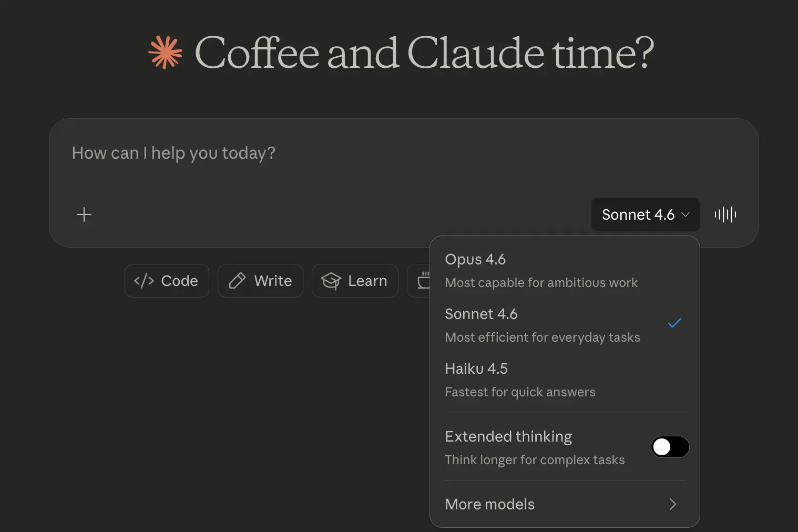798x532 pixels.
Task: Click the Claude asterisk logo
Action: coord(165,52)
